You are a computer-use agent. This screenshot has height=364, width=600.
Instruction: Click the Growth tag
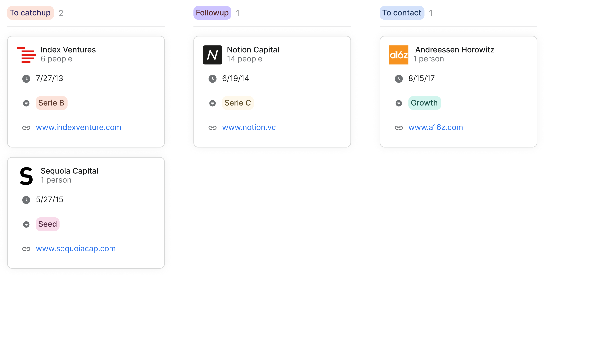click(424, 103)
